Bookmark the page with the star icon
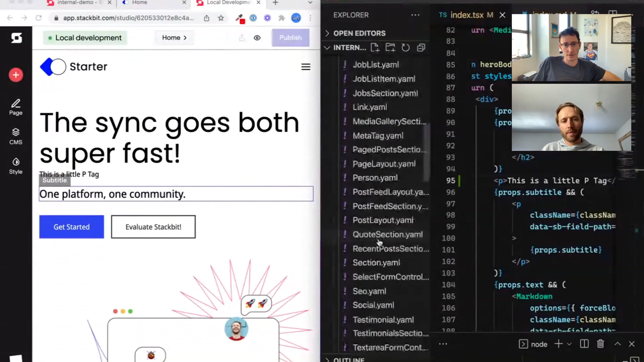The image size is (644, 362). click(221, 18)
